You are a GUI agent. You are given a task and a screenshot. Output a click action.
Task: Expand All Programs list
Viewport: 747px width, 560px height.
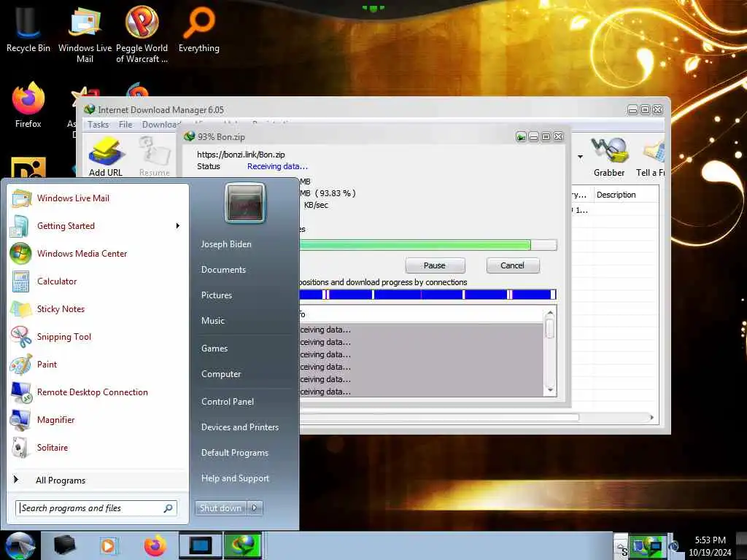click(x=98, y=480)
